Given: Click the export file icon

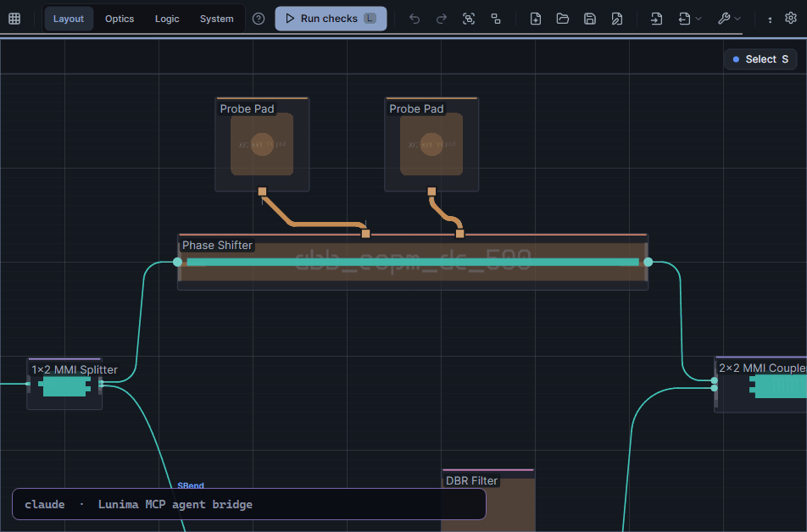Looking at the screenshot, I should tap(684, 19).
